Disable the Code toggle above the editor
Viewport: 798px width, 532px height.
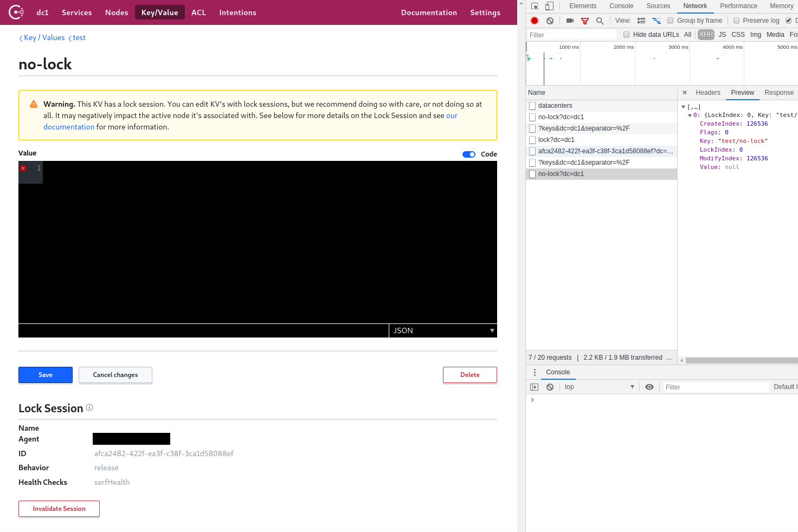(x=468, y=154)
